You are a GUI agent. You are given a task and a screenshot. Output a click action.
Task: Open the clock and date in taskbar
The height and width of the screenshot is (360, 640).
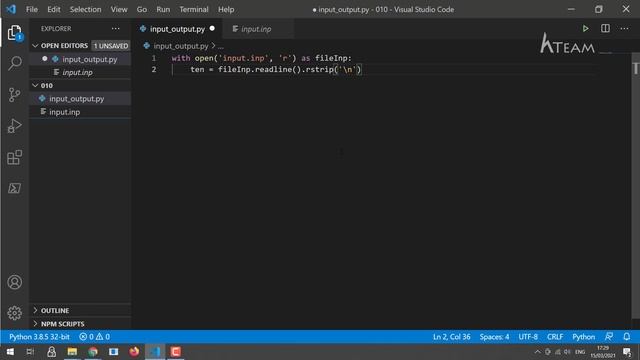pyautogui.click(x=602, y=352)
